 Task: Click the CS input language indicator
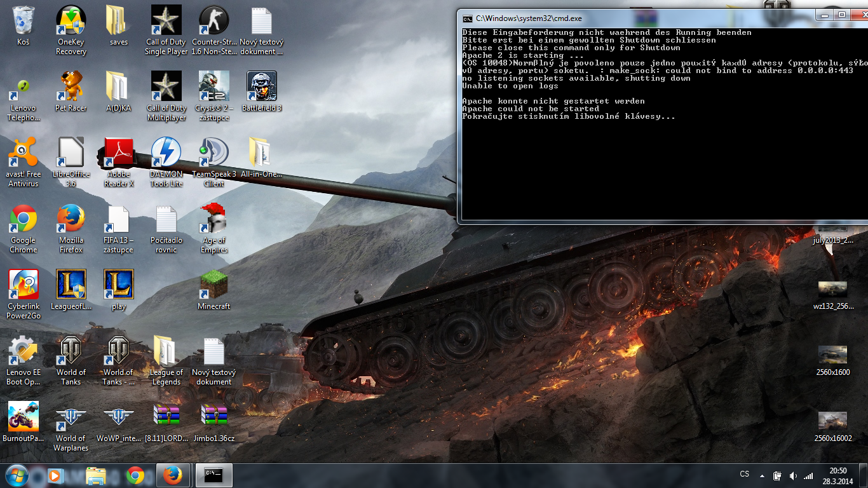tap(745, 475)
